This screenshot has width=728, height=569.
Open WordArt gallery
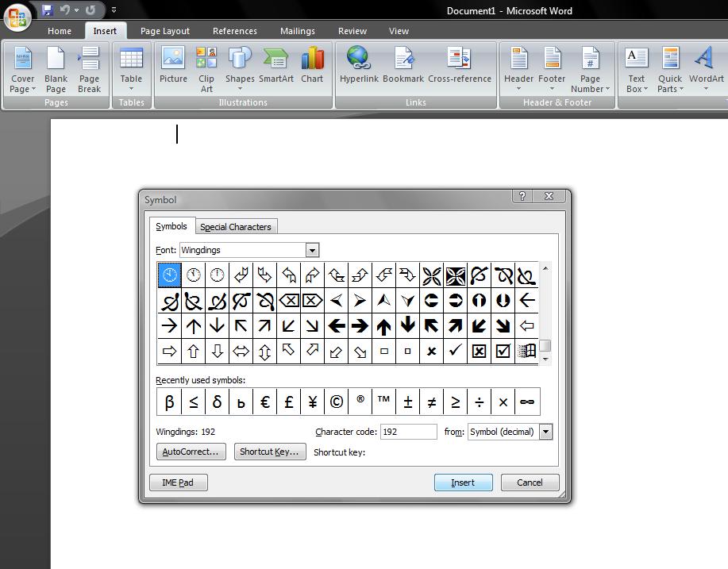[x=707, y=70]
